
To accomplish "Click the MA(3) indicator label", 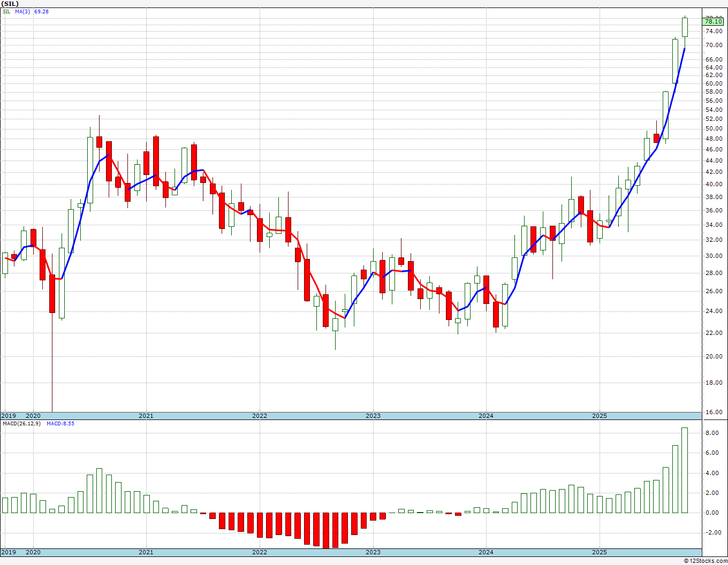I will tap(22, 11).
